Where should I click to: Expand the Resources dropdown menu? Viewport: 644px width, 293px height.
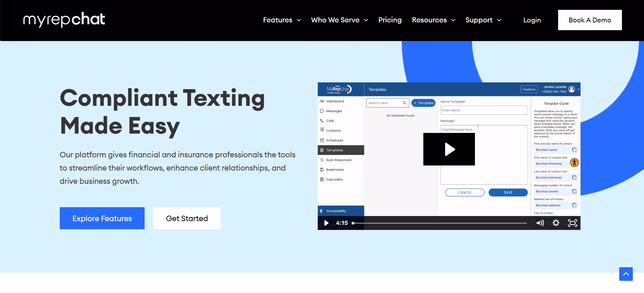point(434,20)
